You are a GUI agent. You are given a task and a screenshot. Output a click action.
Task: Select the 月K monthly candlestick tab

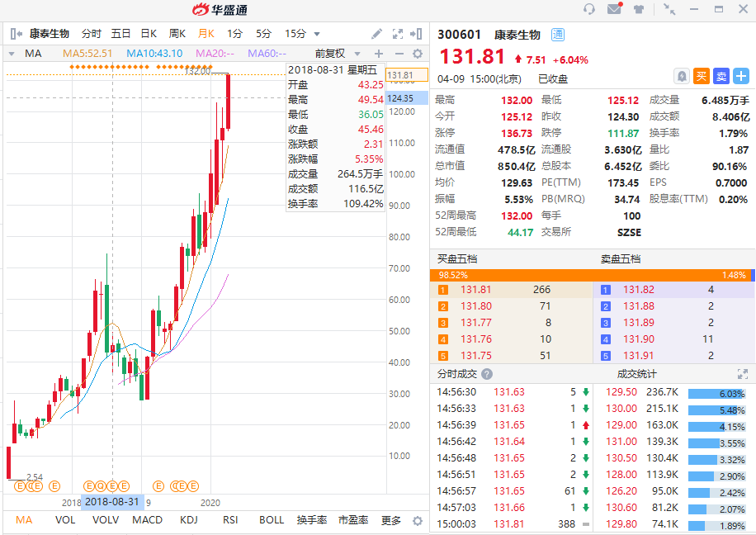point(206,34)
